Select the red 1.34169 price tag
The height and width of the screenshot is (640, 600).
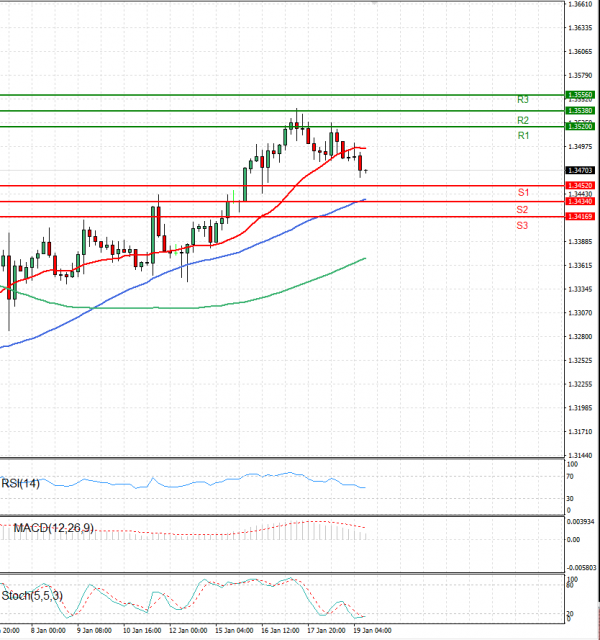(580, 216)
